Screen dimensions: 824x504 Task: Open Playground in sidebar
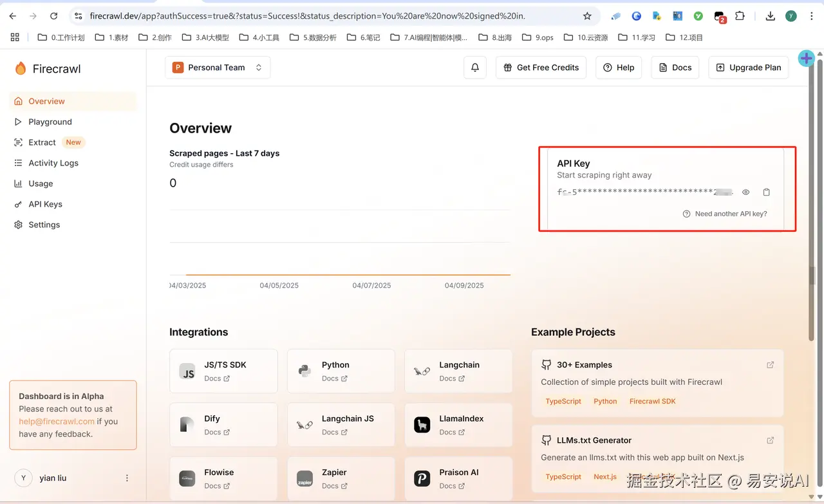[73, 122]
